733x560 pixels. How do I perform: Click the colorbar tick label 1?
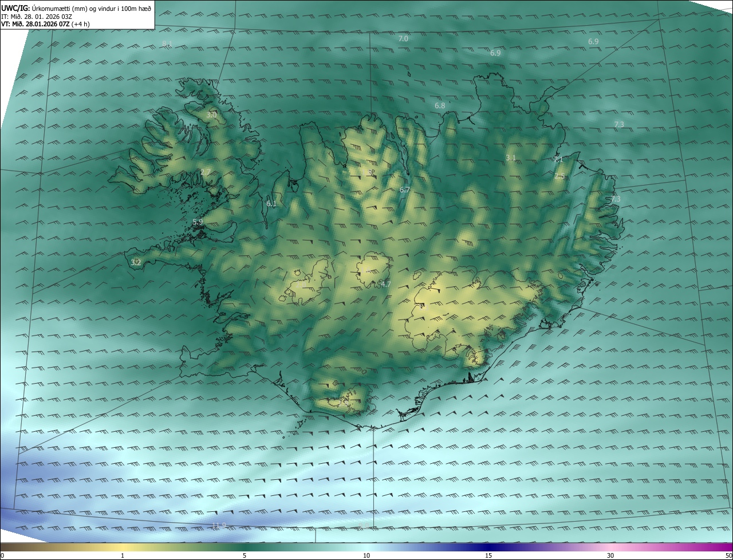(x=123, y=555)
